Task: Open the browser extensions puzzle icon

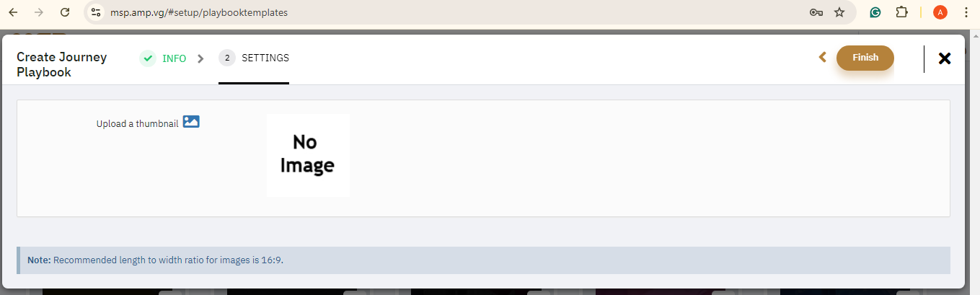Action: [901, 12]
